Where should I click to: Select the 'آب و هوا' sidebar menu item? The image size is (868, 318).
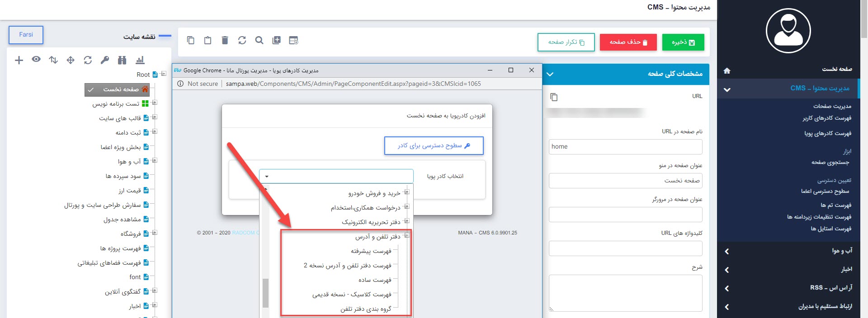tap(842, 251)
